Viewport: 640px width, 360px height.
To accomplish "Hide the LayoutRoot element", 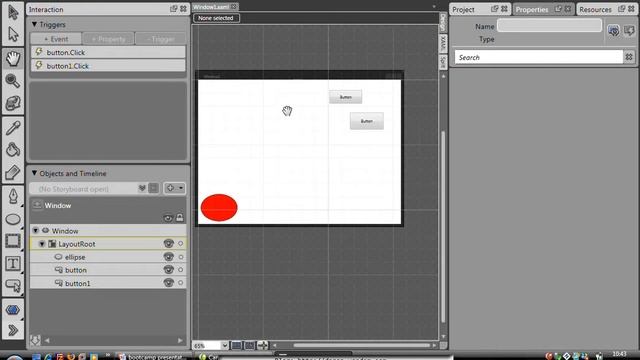I will point(169,244).
